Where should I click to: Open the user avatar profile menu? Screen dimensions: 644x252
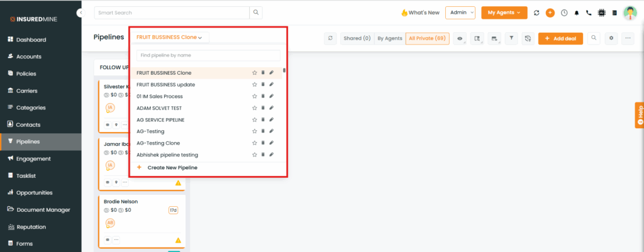(630, 13)
